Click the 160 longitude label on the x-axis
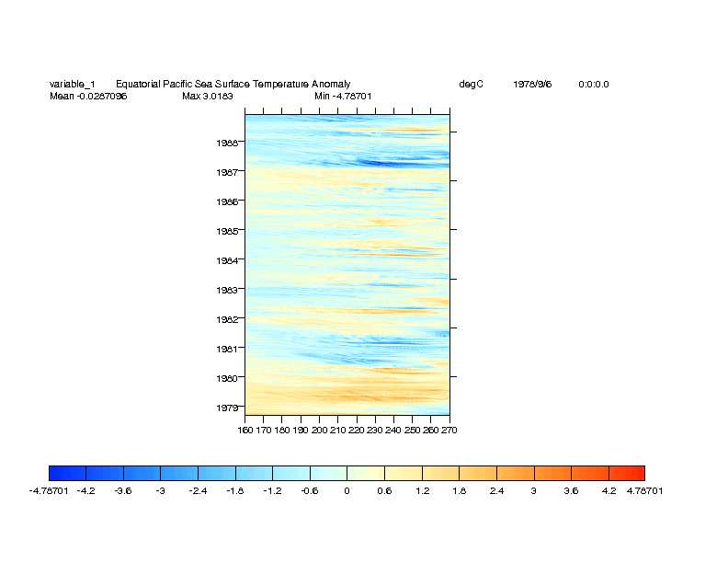Screen dimensions: 728x563 click(245, 430)
